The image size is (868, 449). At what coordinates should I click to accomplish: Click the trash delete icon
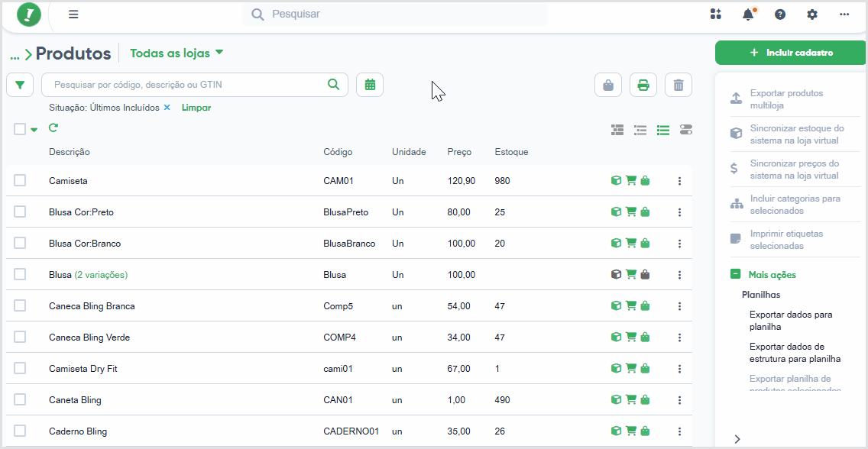(679, 86)
